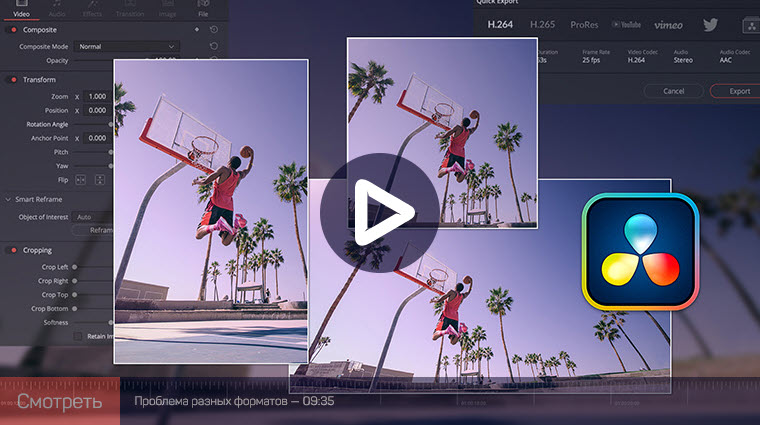760x425 pixels.
Task: Add keyframe diamond for Composite
Action: pos(197,30)
